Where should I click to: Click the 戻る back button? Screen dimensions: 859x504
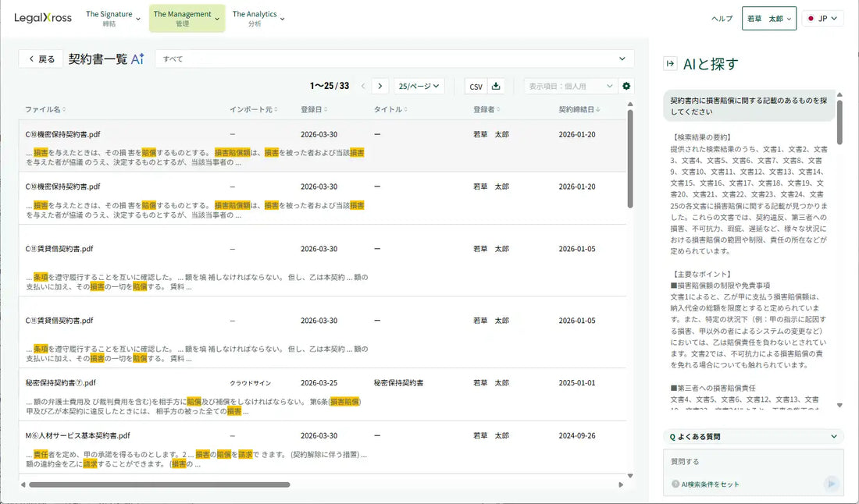[x=41, y=58]
